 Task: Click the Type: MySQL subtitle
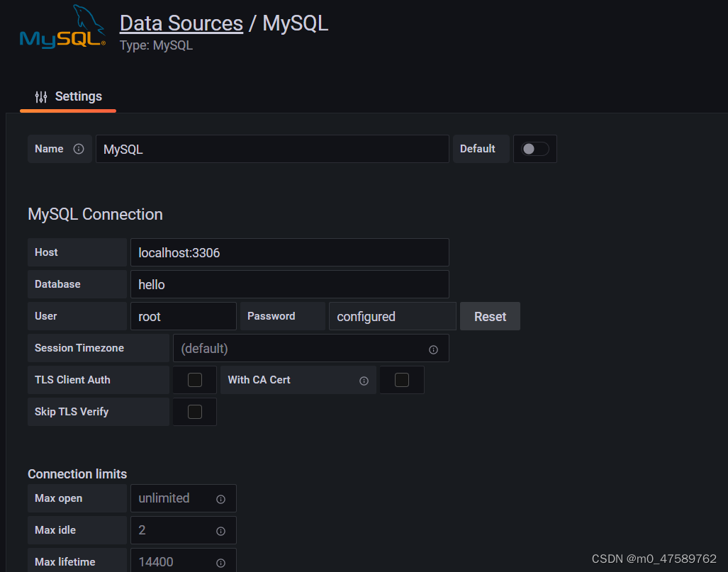pyautogui.click(x=156, y=45)
